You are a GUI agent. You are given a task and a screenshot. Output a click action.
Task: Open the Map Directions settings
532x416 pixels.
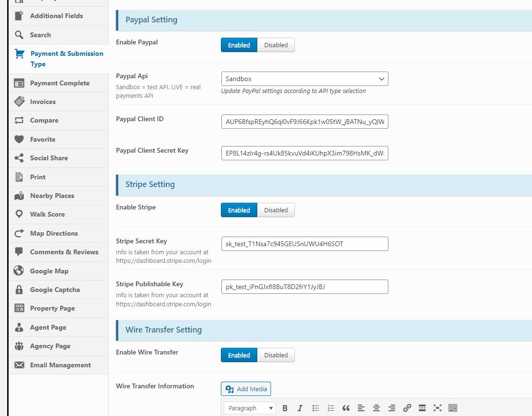click(x=59, y=233)
